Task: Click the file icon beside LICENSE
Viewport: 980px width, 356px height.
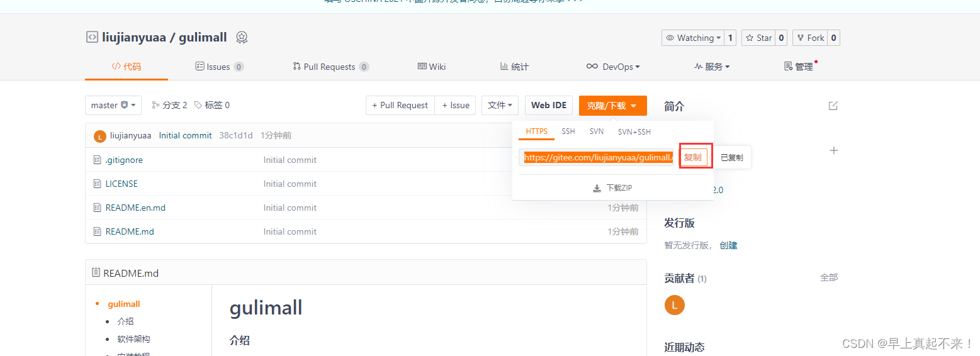Action: point(97,184)
